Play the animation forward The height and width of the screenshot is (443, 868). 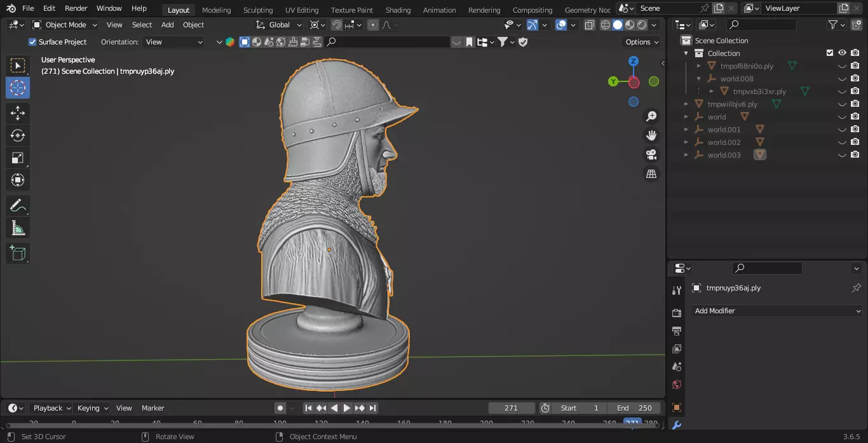[347, 408]
